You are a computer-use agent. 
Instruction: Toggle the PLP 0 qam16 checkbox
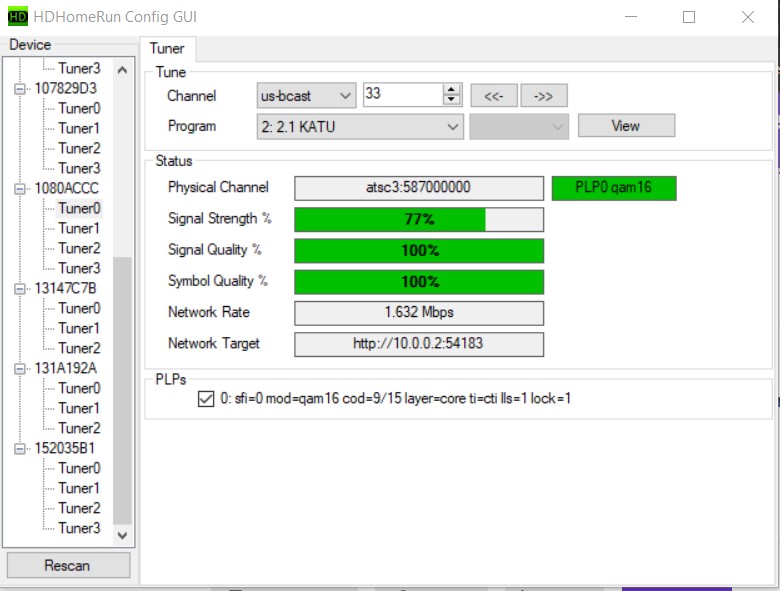point(207,399)
